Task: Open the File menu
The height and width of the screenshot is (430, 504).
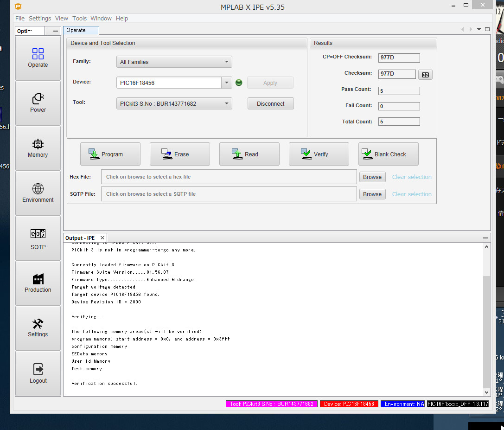Action: pos(20,19)
